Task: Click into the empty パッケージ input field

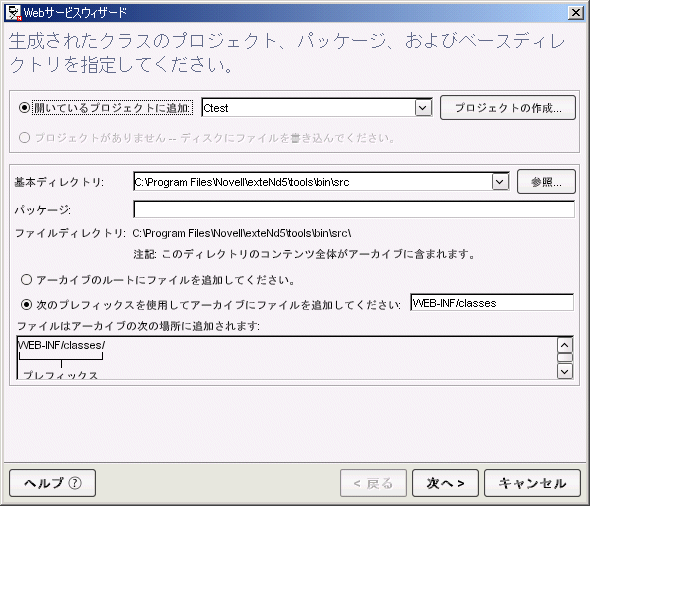Action: (354, 209)
